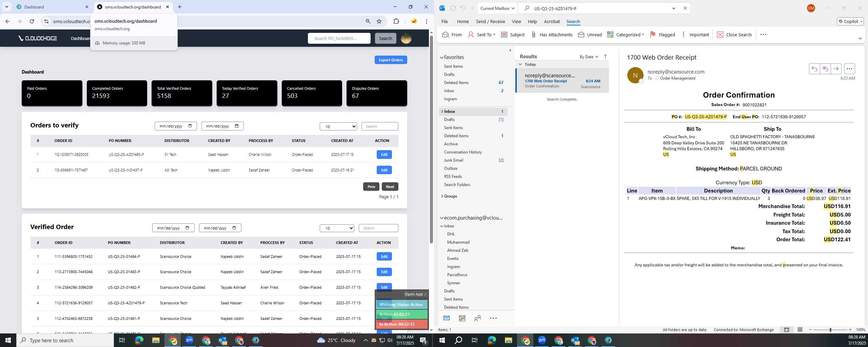Filter search results by Unread
The width and height of the screenshot is (868, 347).
[590, 35]
